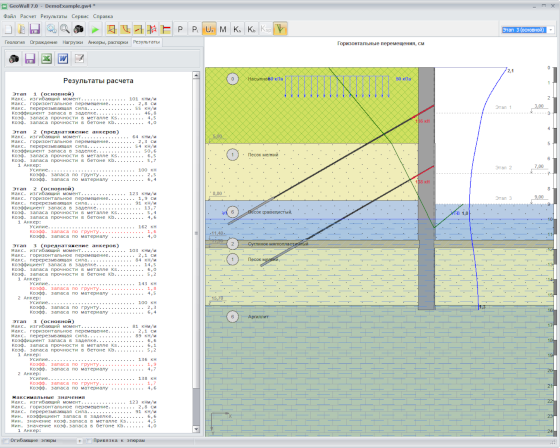Click the edit report icon in results panel
Image resolution: width=560 pixels, height=448 pixels.
79,59
